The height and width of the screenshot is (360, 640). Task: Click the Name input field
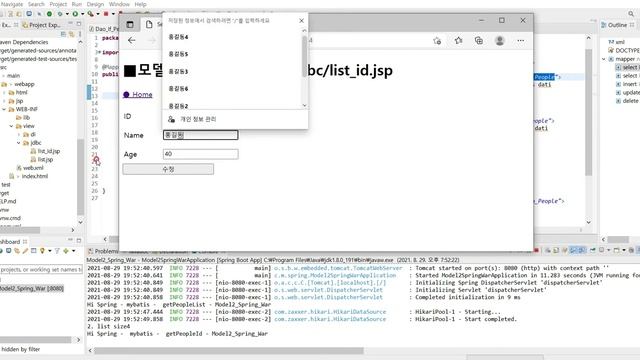coord(200,135)
